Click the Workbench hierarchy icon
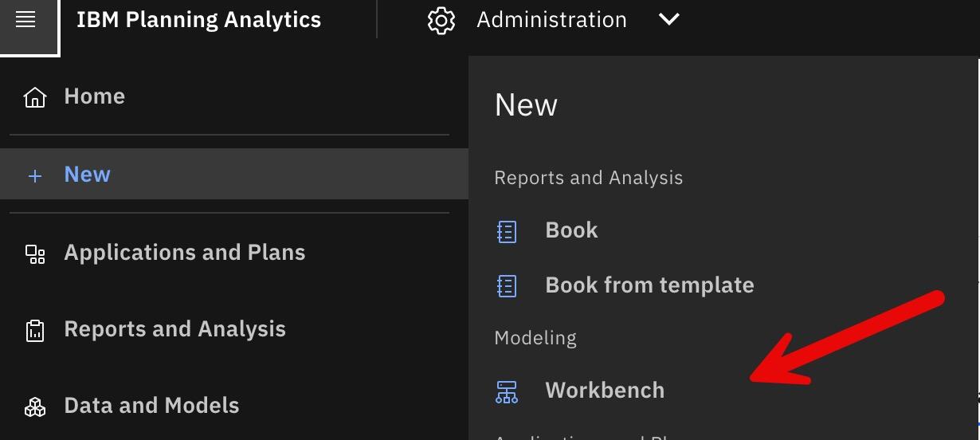 pyautogui.click(x=507, y=391)
